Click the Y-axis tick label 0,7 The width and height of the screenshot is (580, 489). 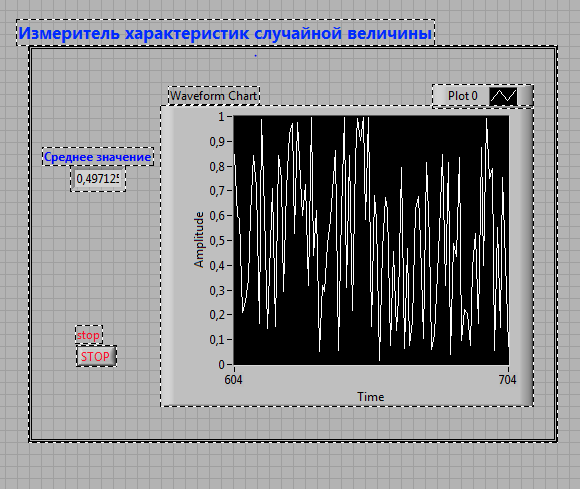pos(216,191)
